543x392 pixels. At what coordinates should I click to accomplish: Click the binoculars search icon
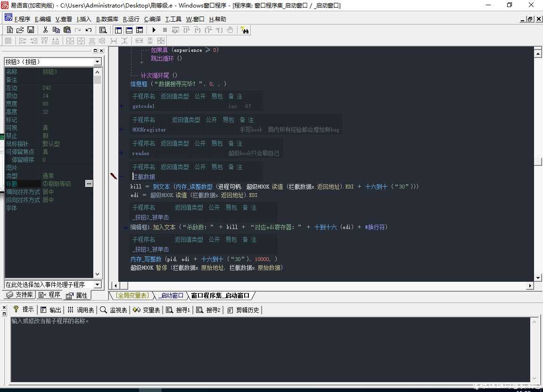[x=245, y=30]
